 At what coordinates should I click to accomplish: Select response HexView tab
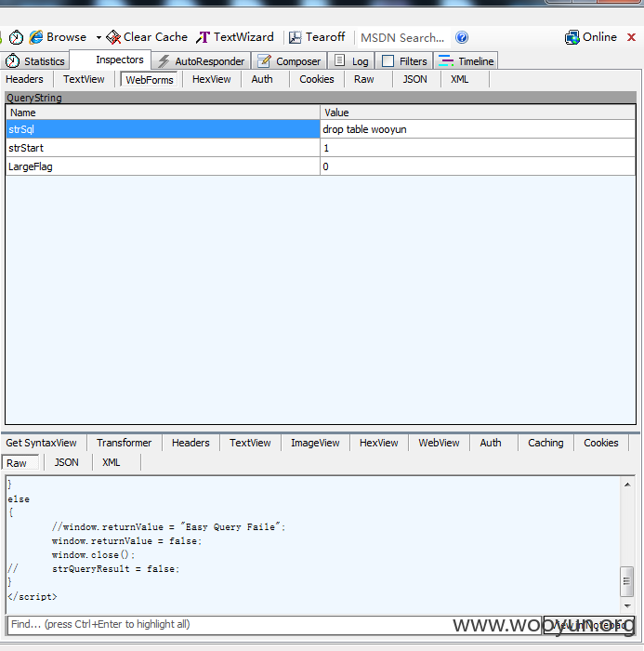point(379,443)
